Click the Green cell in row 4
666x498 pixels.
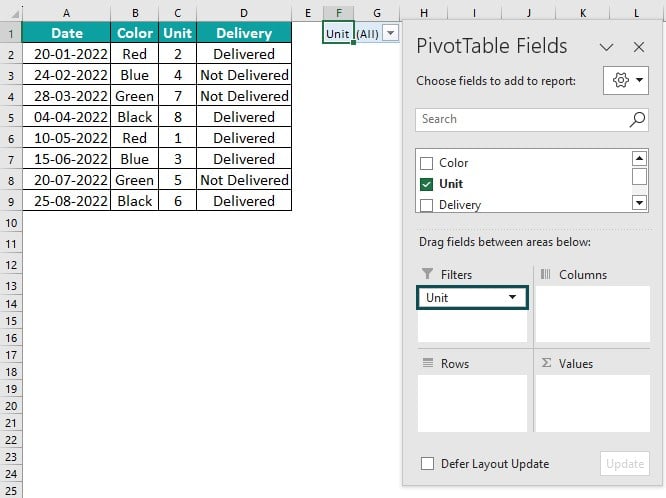(135, 96)
